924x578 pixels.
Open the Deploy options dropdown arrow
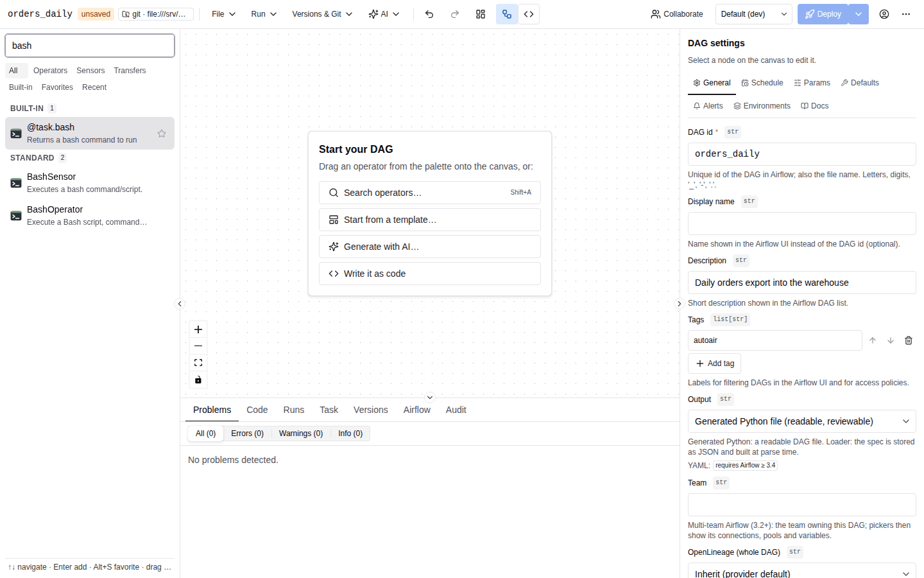point(859,14)
